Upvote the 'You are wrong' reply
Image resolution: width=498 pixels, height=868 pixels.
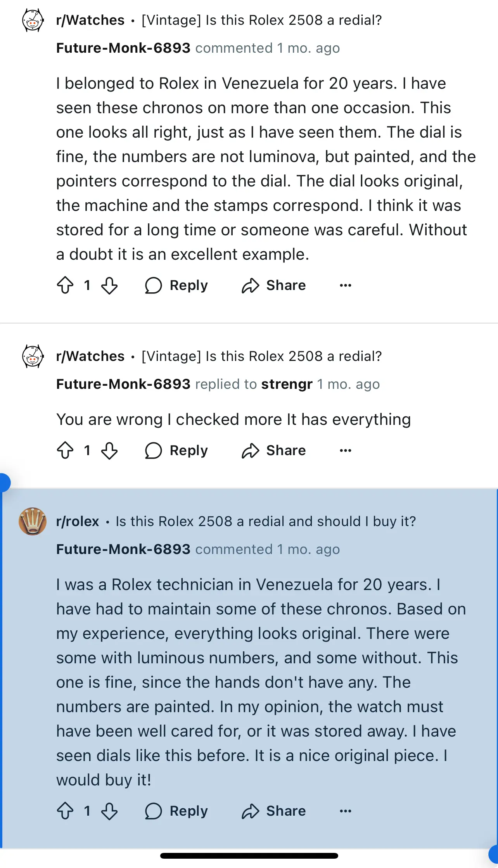[x=65, y=450]
